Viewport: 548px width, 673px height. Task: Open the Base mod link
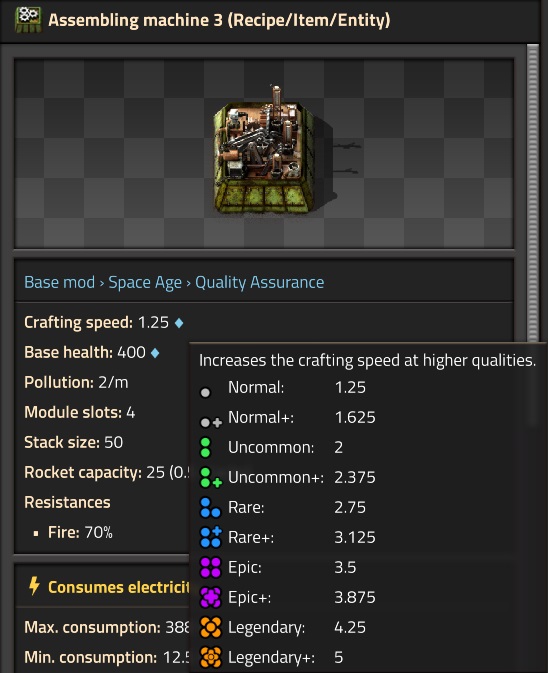[59, 282]
